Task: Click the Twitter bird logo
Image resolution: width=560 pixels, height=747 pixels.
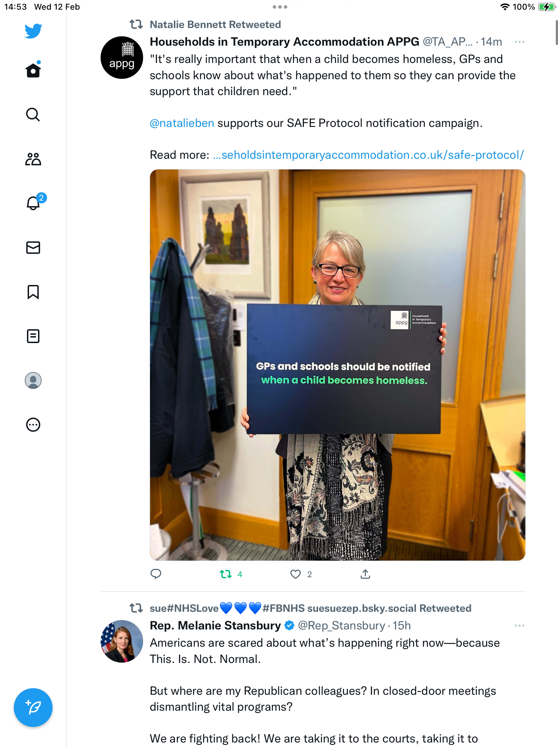Action: point(33,31)
